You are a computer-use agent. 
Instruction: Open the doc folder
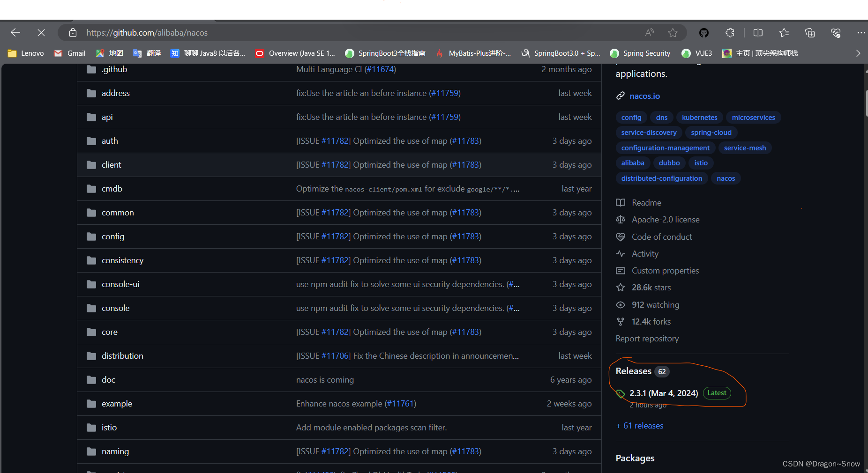pyautogui.click(x=108, y=380)
